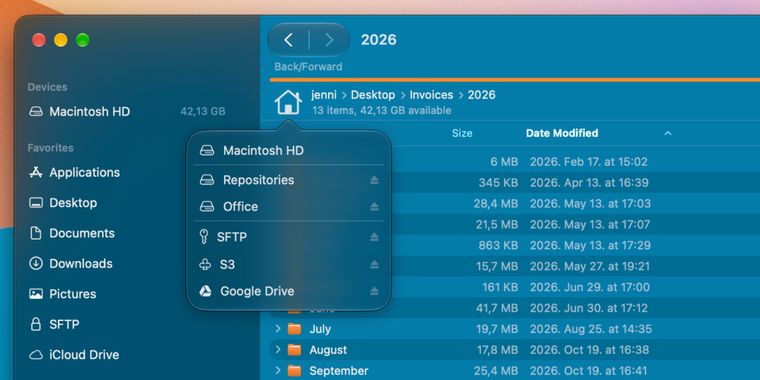This screenshot has height=380, width=760.
Task: Click the Office drive icon
Action: [x=207, y=206]
